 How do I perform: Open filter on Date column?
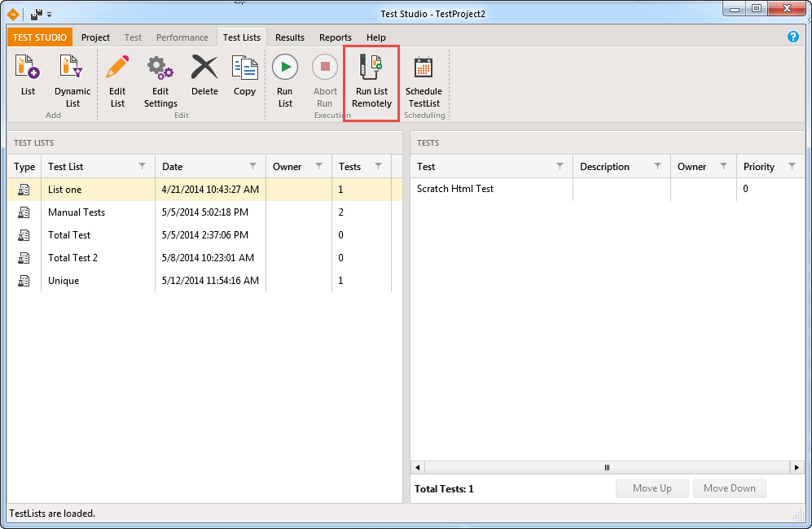coord(252,166)
